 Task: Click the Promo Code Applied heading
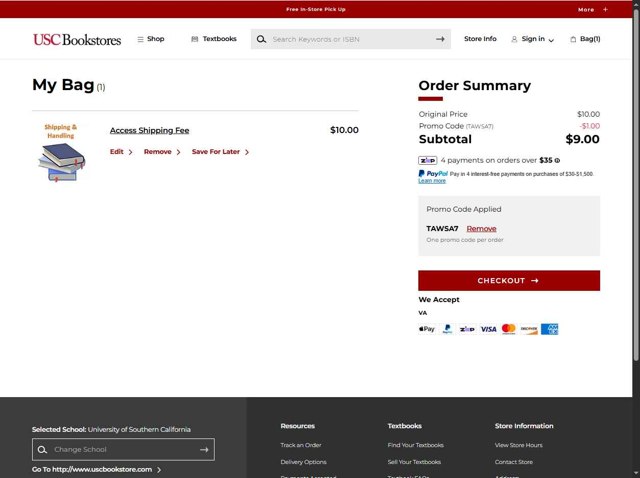point(464,209)
